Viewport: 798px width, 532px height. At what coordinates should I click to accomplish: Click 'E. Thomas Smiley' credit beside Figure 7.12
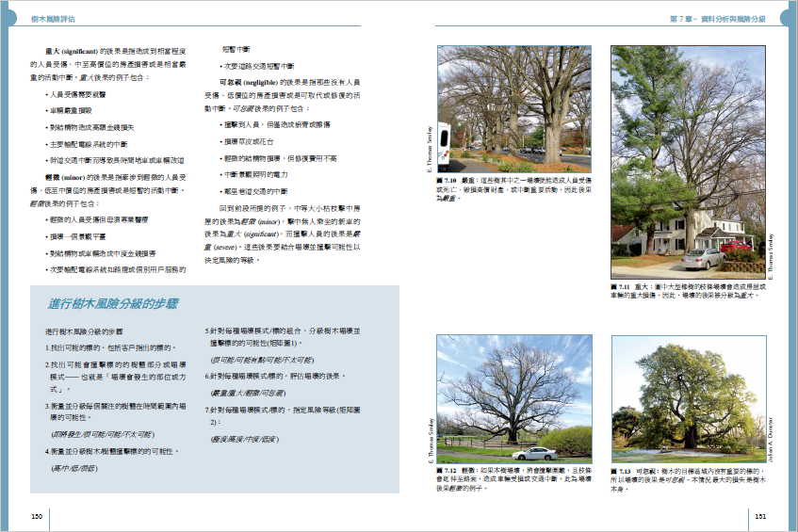[432, 441]
